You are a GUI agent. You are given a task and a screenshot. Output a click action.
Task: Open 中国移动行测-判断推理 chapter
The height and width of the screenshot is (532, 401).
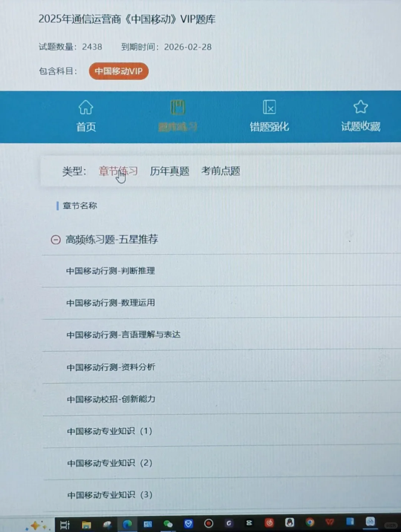[110, 271]
